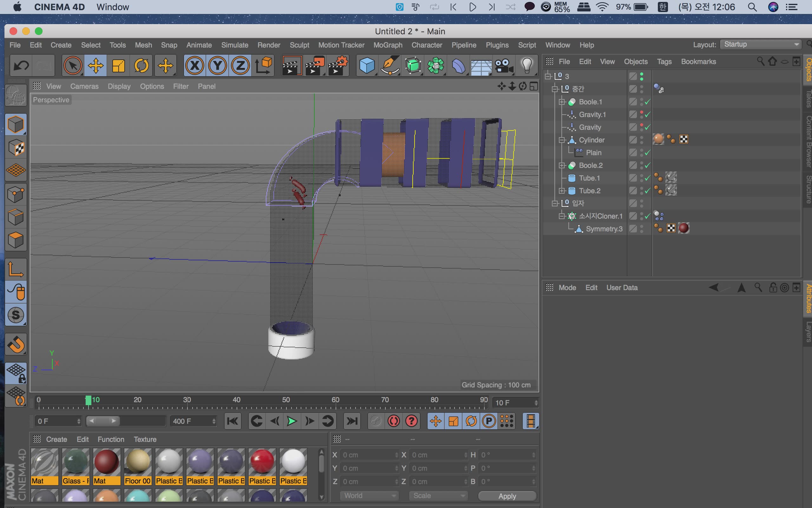The image size is (812, 508).
Task: Click the Apply button
Action: tap(507, 496)
